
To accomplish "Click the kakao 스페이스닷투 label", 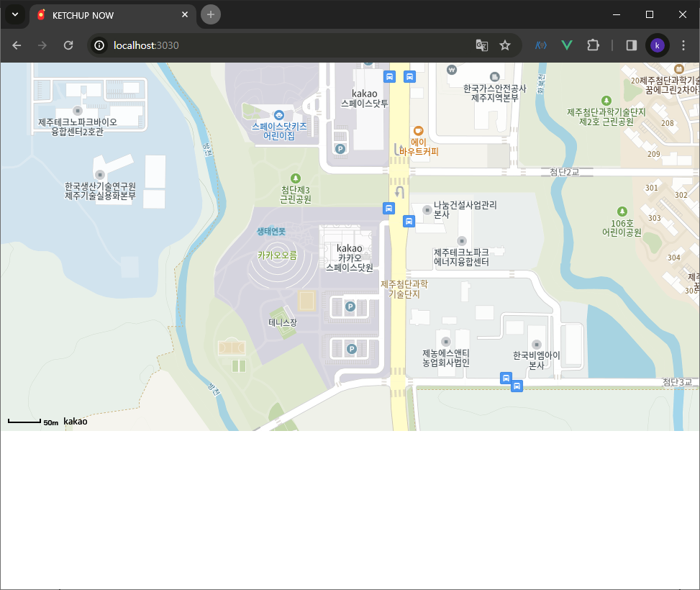I will tap(364, 99).
